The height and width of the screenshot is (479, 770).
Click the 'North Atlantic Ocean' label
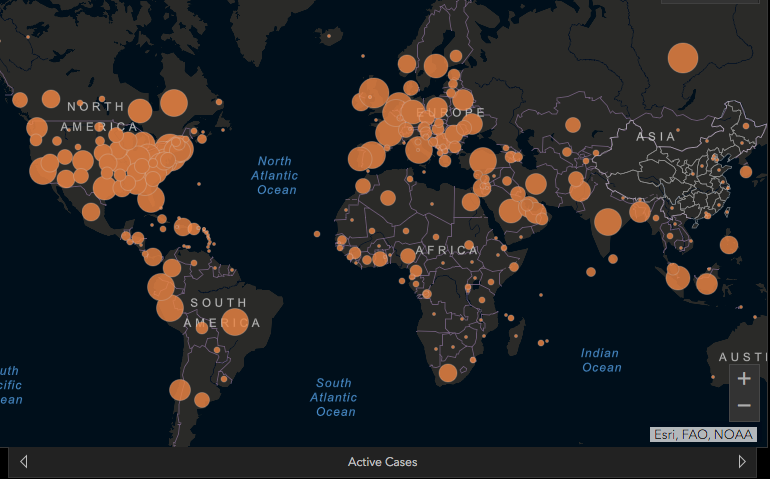pos(275,175)
